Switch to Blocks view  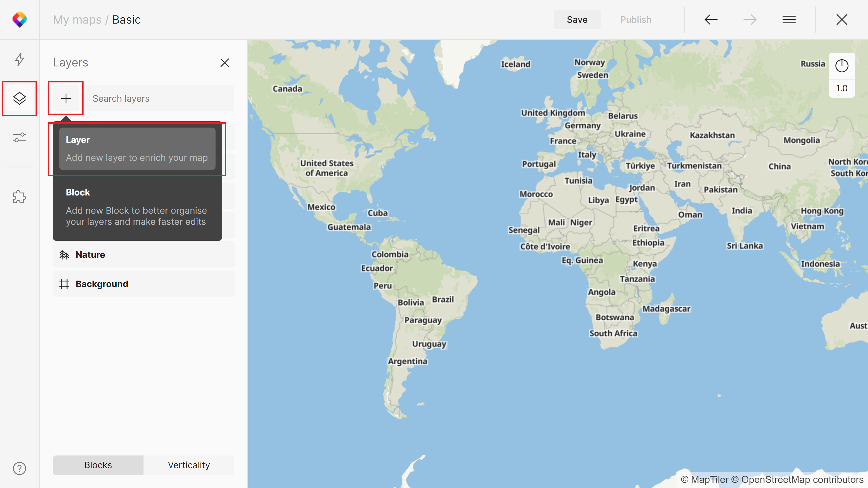(x=98, y=465)
